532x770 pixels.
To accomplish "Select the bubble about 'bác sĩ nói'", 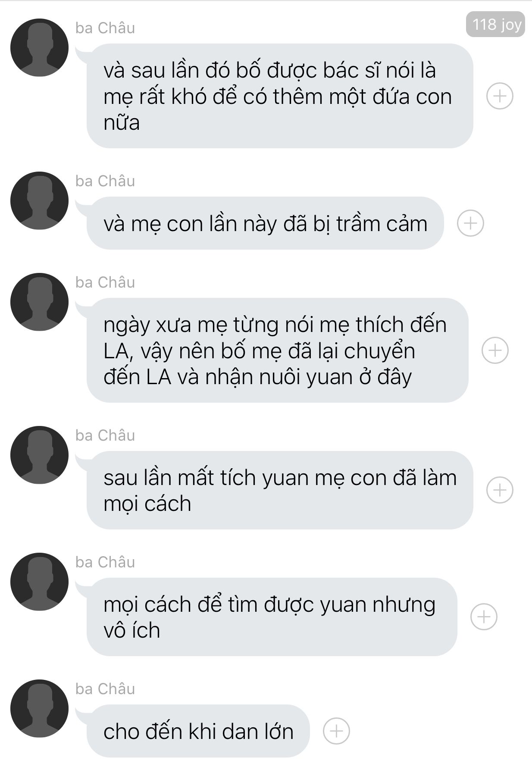I will 280,96.
